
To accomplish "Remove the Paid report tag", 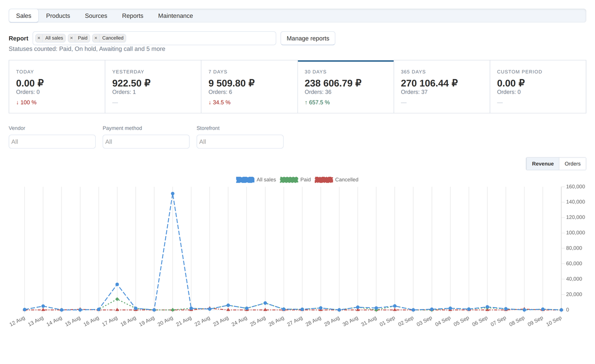I will click(71, 38).
